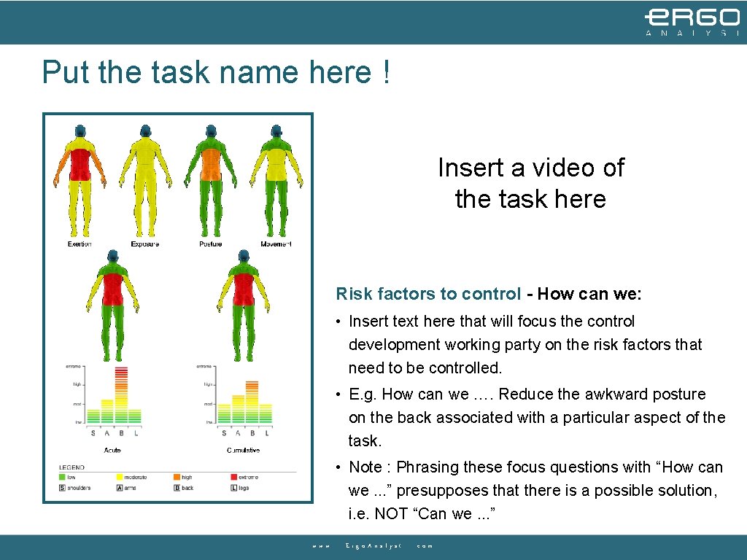
Task: Click the 'Exposure' label
Action: pyautogui.click(x=145, y=244)
